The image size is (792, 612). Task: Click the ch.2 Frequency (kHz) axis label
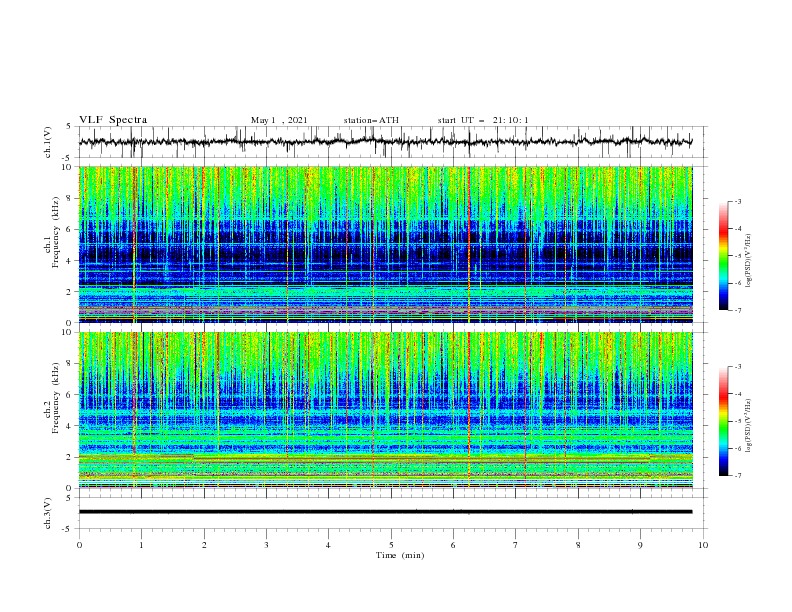[x=52, y=397]
